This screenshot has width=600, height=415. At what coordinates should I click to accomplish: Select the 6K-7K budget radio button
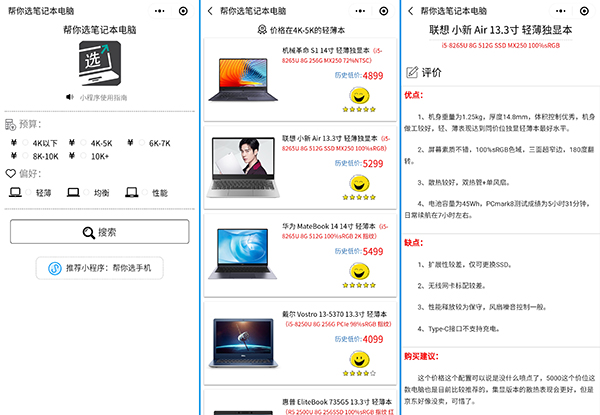(x=142, y=143)
